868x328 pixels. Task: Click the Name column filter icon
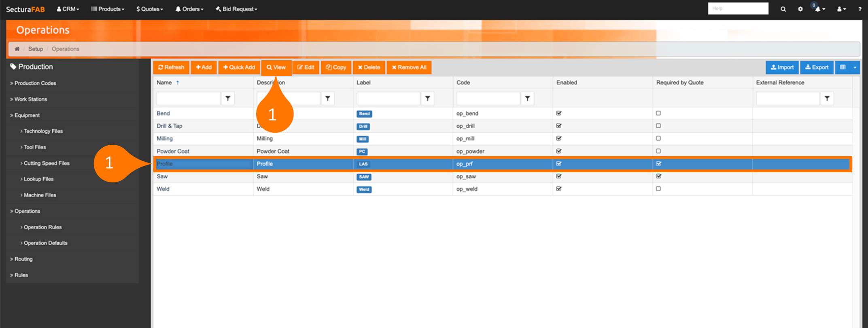pyautogui.click(x=228, y=98)
